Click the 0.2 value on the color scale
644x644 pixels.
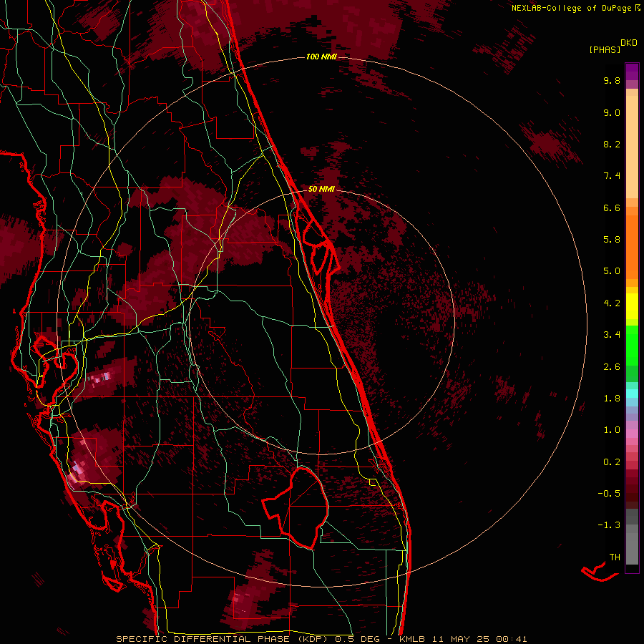(x=612, y=462)
